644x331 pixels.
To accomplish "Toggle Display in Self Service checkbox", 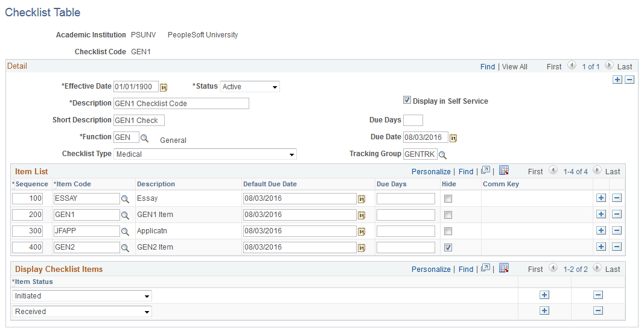I will click(x=407, y=100).
